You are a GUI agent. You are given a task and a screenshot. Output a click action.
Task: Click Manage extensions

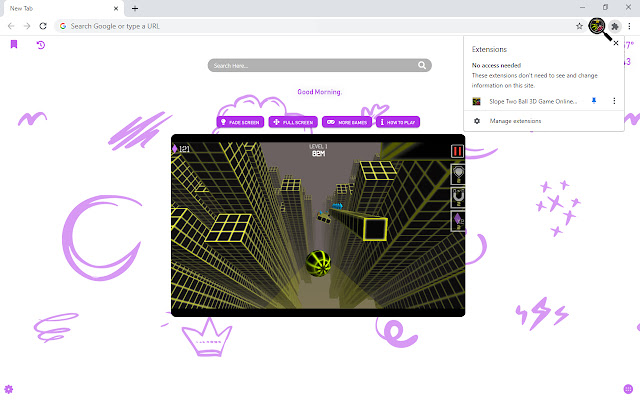515,121
